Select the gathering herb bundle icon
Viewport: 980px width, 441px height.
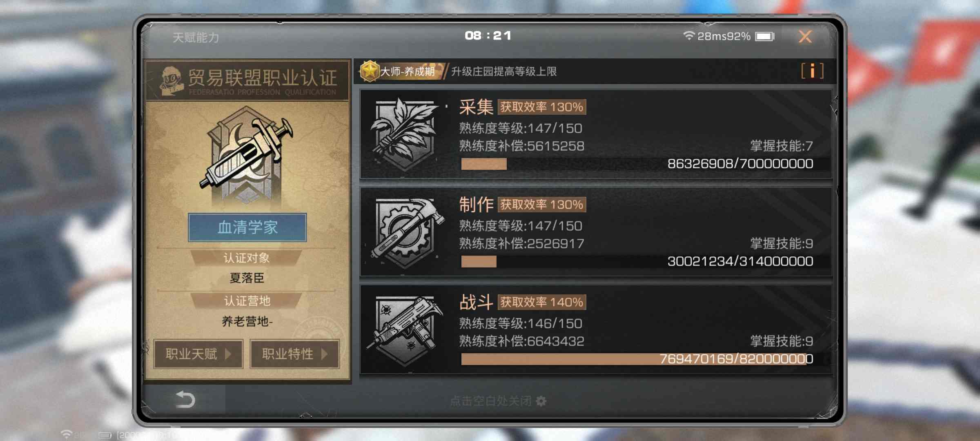[405, 134]
